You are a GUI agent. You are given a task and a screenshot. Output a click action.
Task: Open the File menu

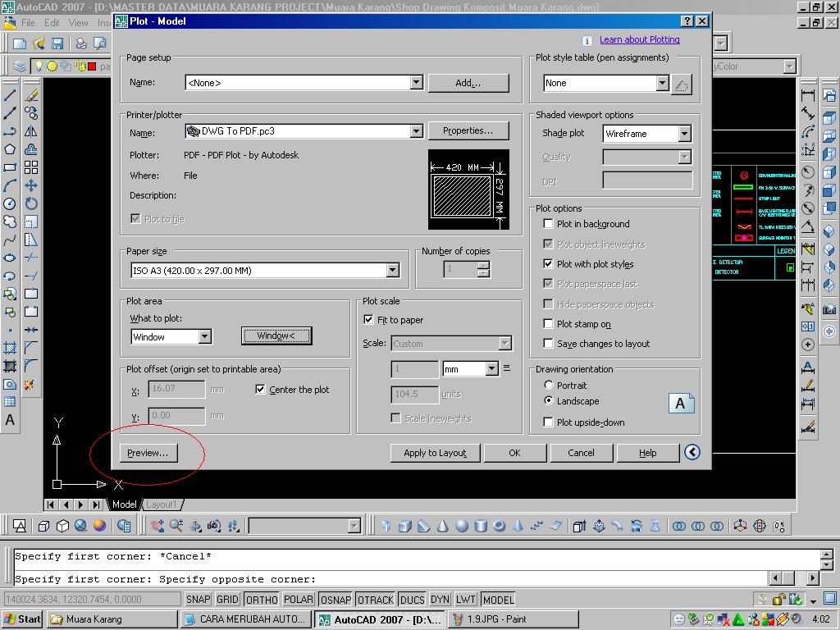(x=28, y=22)
